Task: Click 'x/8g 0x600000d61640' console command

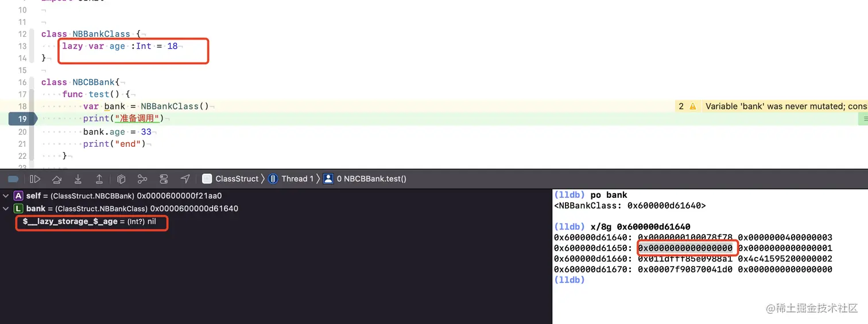Action: coord(640,227)
